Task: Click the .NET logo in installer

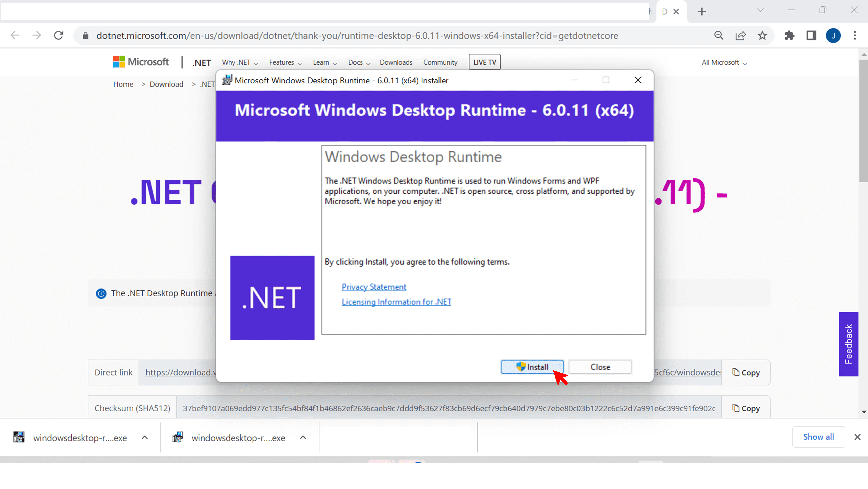Action: tap(272, 298)
